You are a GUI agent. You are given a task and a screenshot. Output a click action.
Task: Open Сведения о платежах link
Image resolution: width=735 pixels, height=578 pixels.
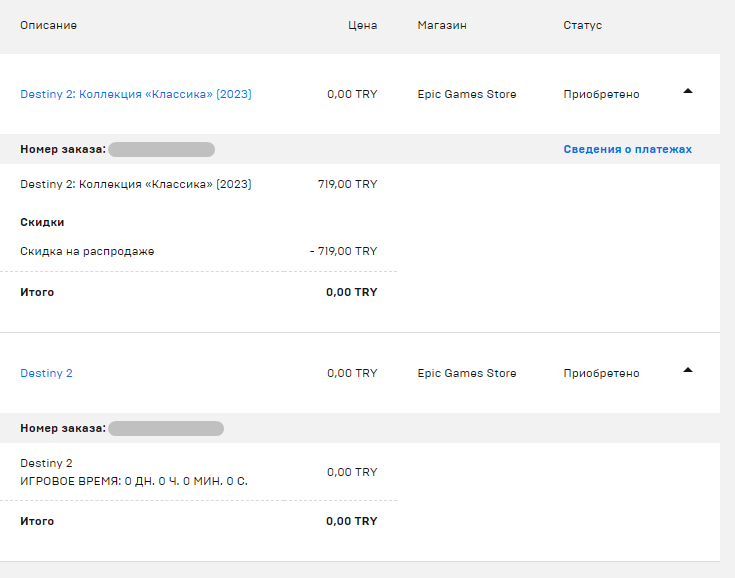[x=628, y=149]
